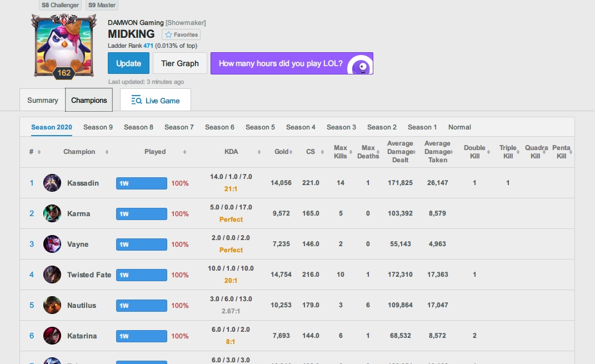Click the Live Game search icon

pos(137,100)
